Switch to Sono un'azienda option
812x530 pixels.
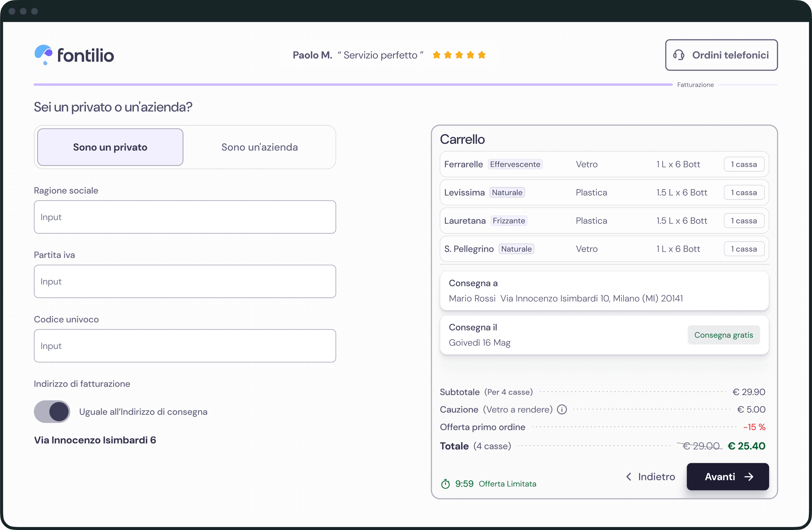pyautogui.click(x=259, y=147)
